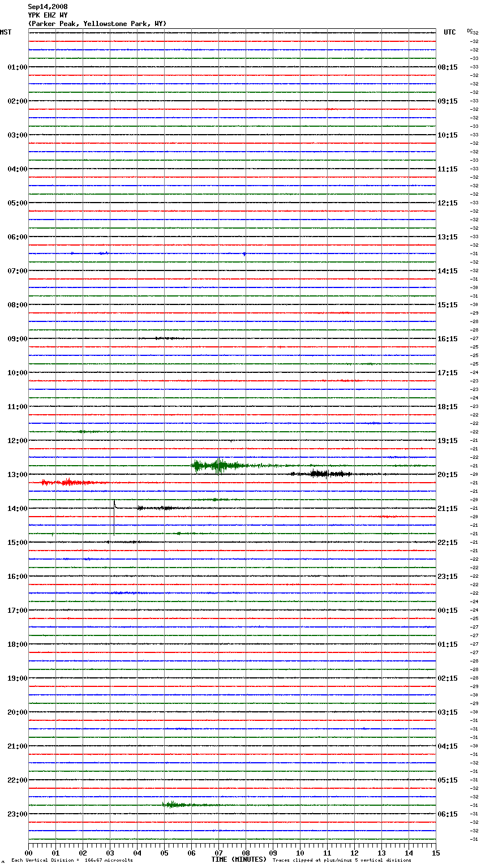
Task: Click the Each Vertical Division 166.67 microvolts note
Action: click(x=72, y=861)
